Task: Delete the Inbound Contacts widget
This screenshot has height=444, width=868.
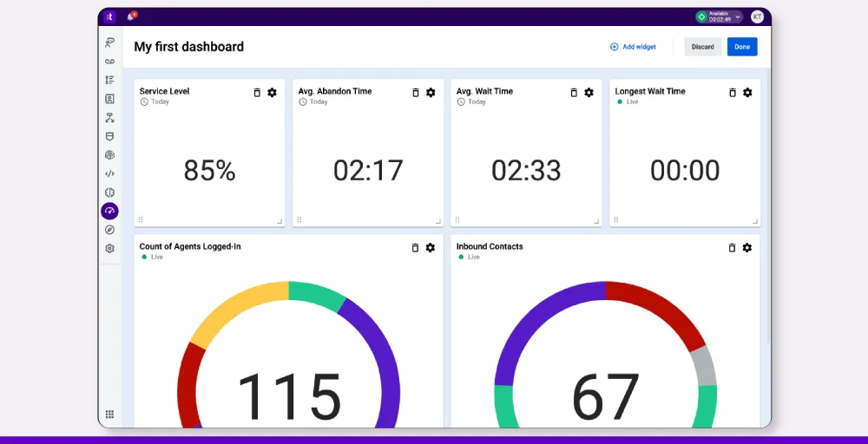Action: click(x=732, y=248)
